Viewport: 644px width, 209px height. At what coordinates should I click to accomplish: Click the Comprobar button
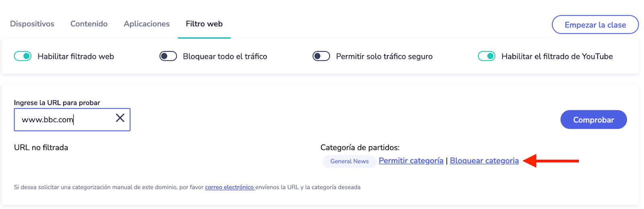593,120
